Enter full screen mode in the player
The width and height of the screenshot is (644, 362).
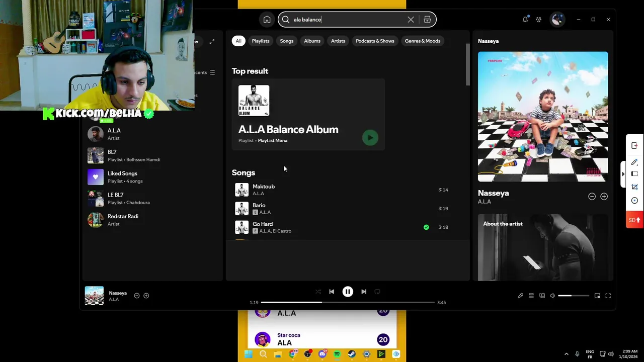608,296
